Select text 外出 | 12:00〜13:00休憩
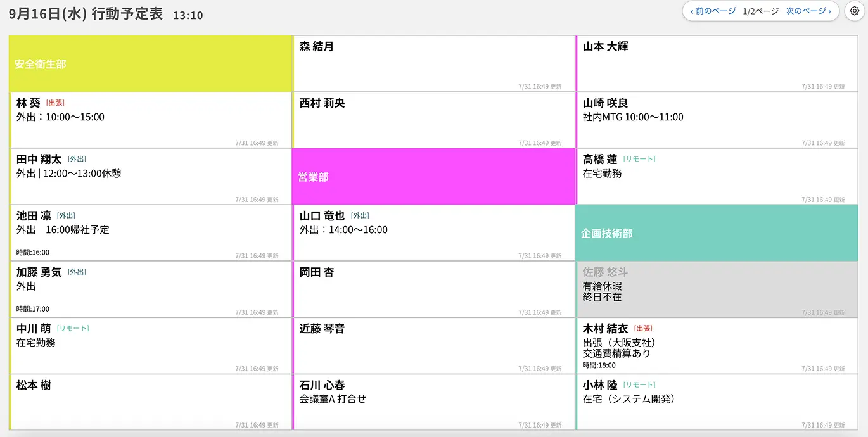 tap(68, 173)
